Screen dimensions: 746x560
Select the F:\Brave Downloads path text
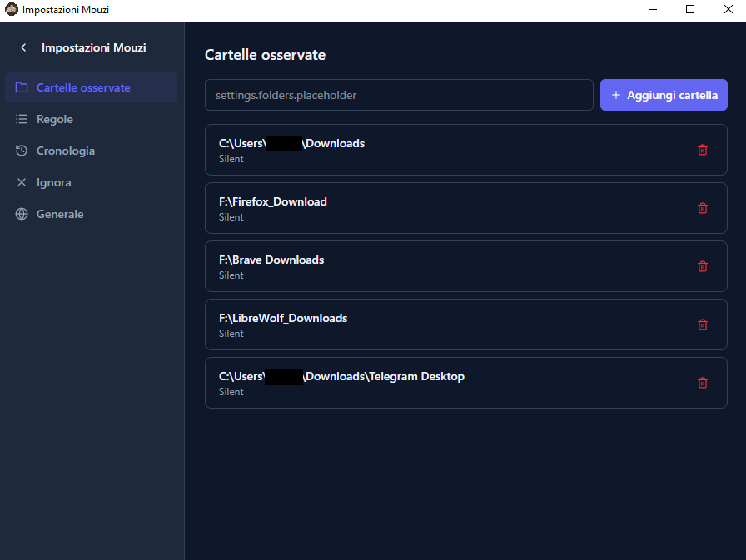click(x=271, y=260)
